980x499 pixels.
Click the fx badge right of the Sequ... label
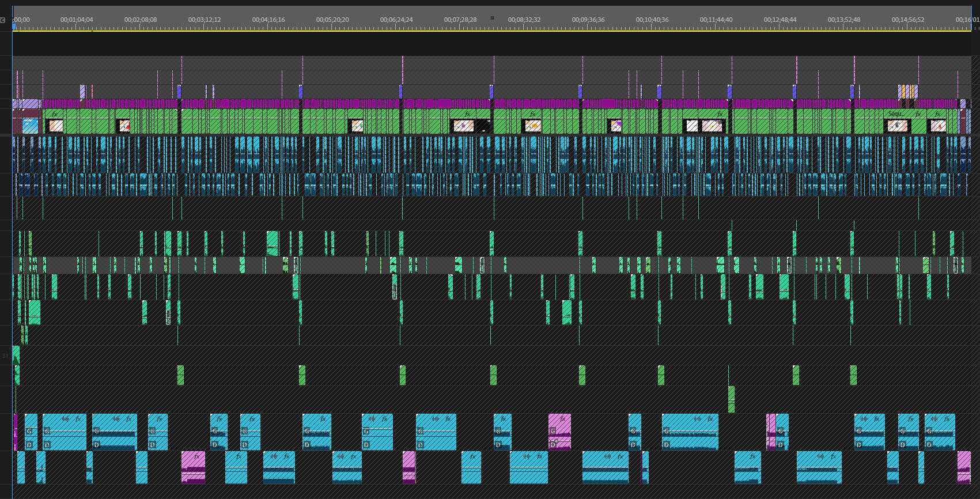[x=918, y=114]
